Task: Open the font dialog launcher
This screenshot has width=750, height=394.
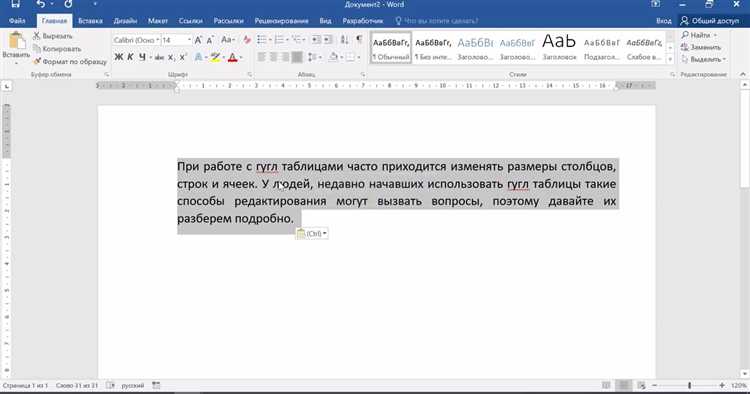Action: [x=250, y=75]
